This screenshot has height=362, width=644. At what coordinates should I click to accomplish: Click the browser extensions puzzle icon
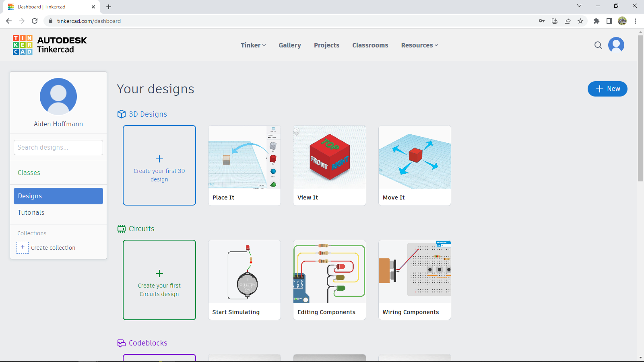tap(597, 21)
